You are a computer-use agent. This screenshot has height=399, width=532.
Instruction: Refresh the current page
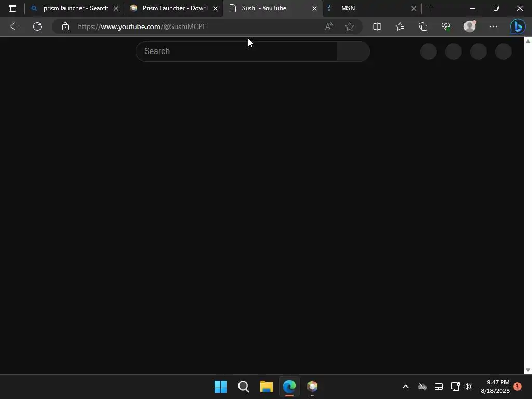(x=37, y=26)
